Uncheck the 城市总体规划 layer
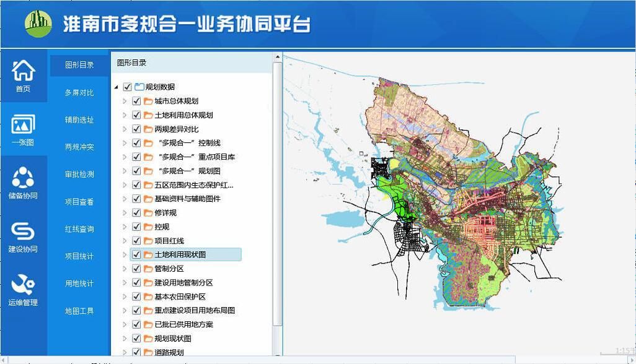 pos(136,101)
